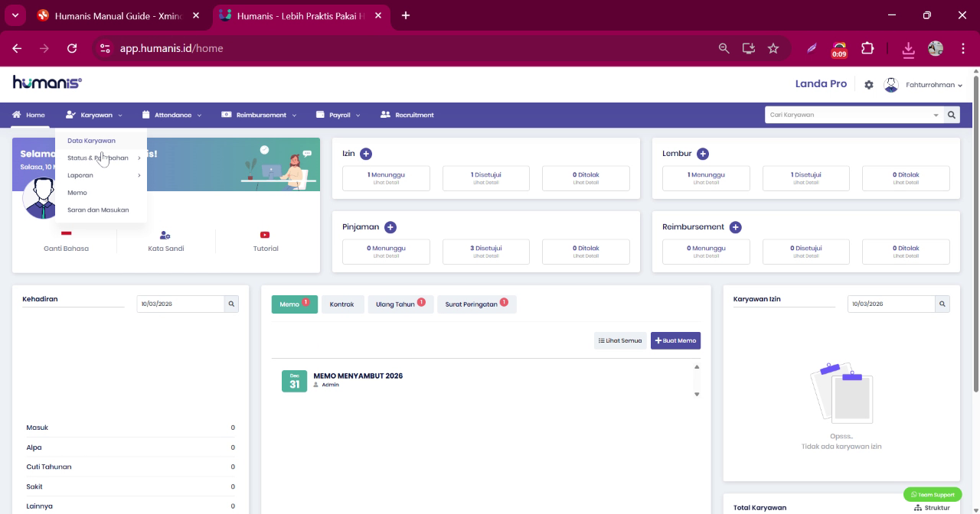Open the Chrome three-dot menu
This screenshot has width=980, height=514.
click(962, 48)
